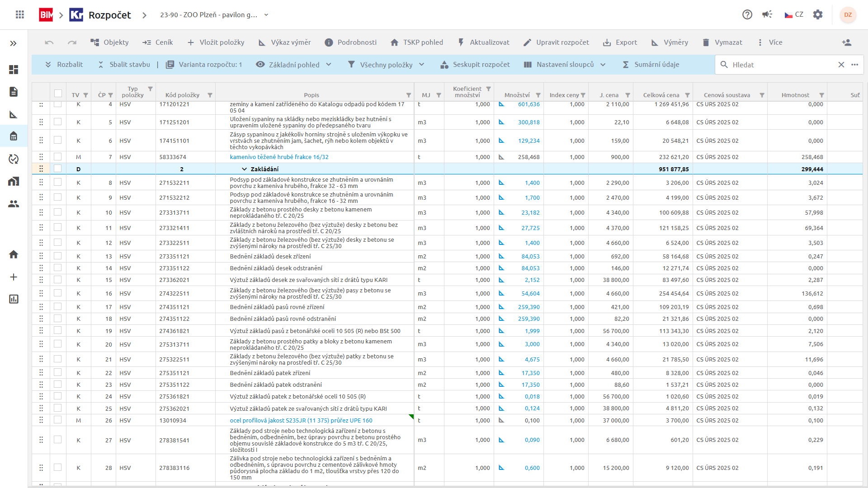Collapse the Zakládání section chevron
The image size is (868, 488).
pyautogui.click(x=244, y=169)
